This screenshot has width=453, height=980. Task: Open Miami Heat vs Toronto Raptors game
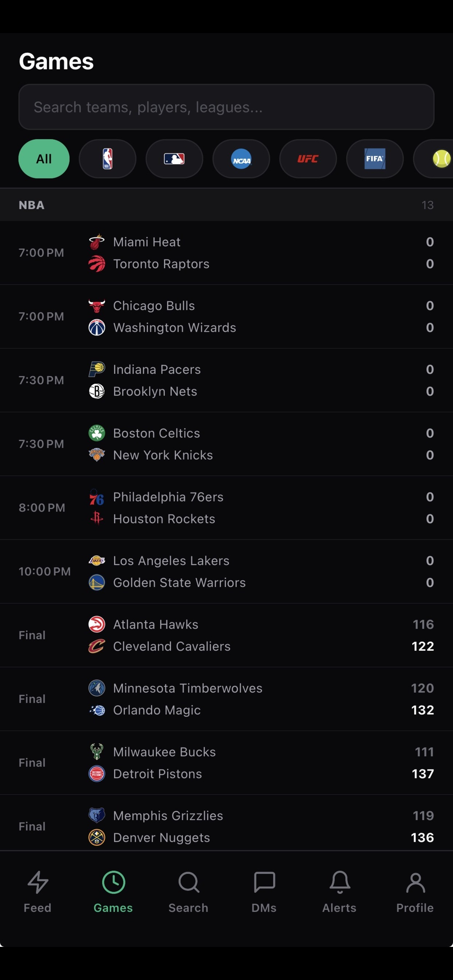226,253
